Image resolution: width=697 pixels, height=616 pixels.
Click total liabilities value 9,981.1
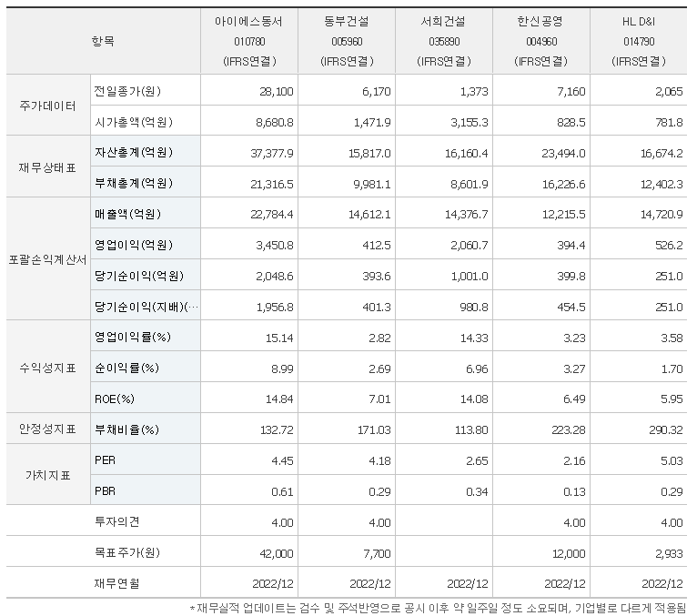372,184
